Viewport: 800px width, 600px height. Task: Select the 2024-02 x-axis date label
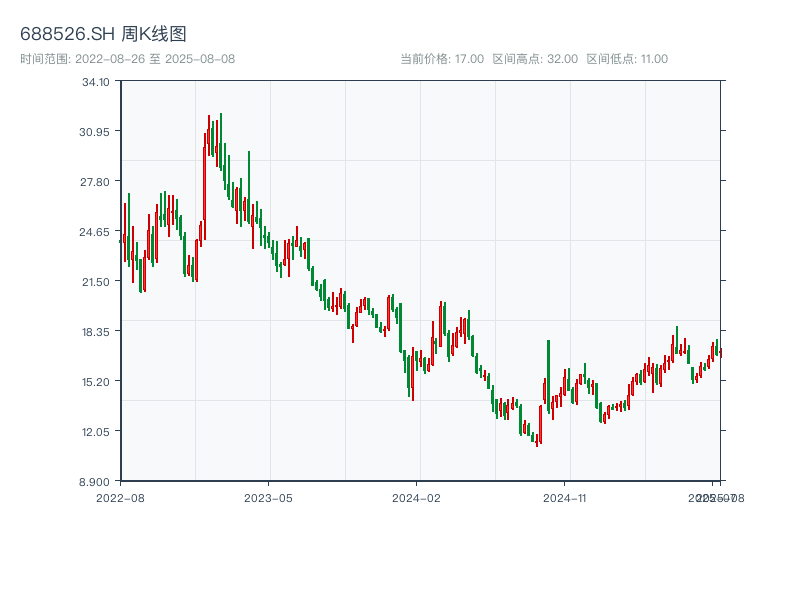417,497
